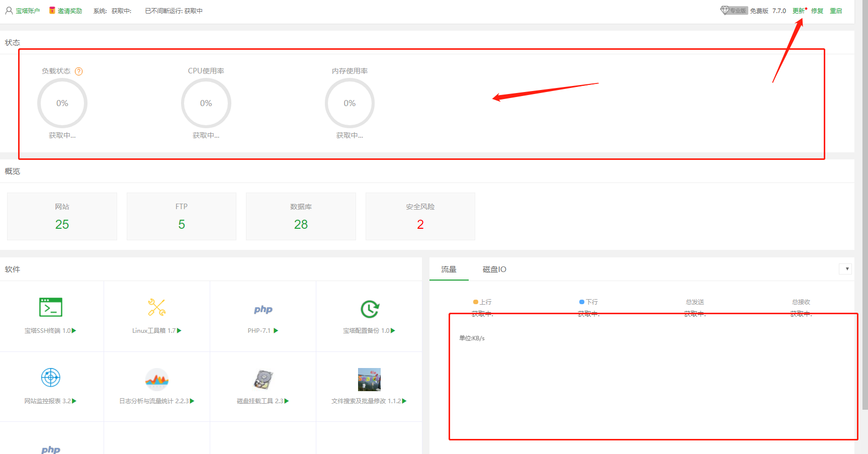This screenshot has width=868, height=454.
Task: Open the FTP 5 overview card
Action: [182, 216]
